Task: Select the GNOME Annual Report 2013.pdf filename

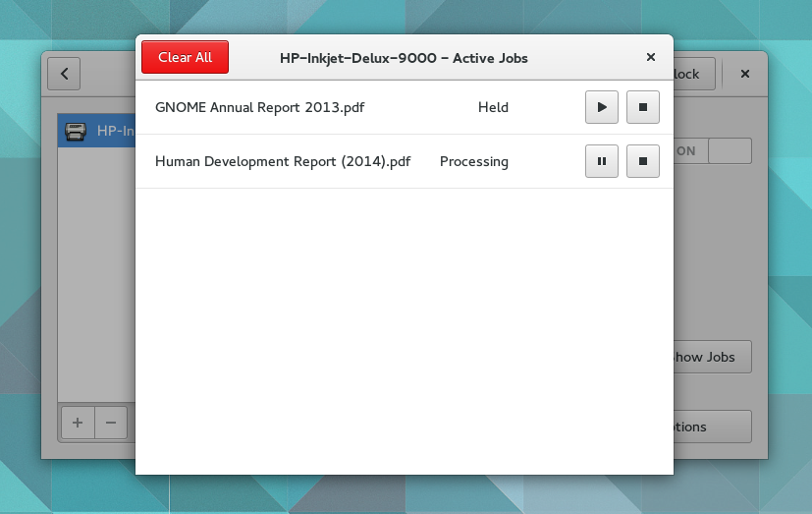Action: (259, 107)
